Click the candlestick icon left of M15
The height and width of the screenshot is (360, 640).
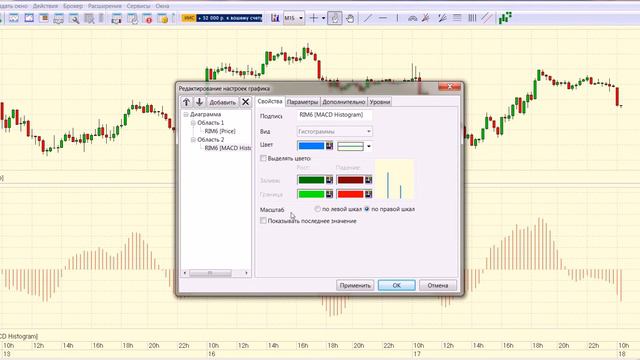[x=275, y=18]
